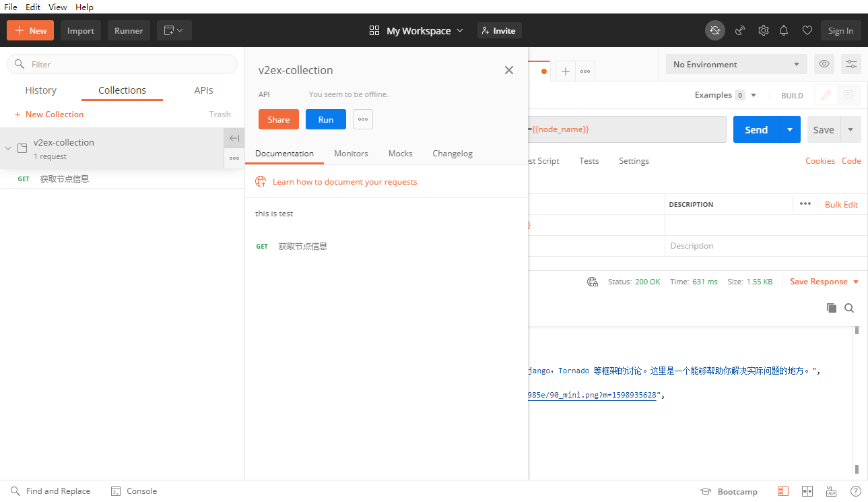The width and height of the screenshot is (868, 502).
Task: Click the network globe icon
Action: tap(593, 282)
